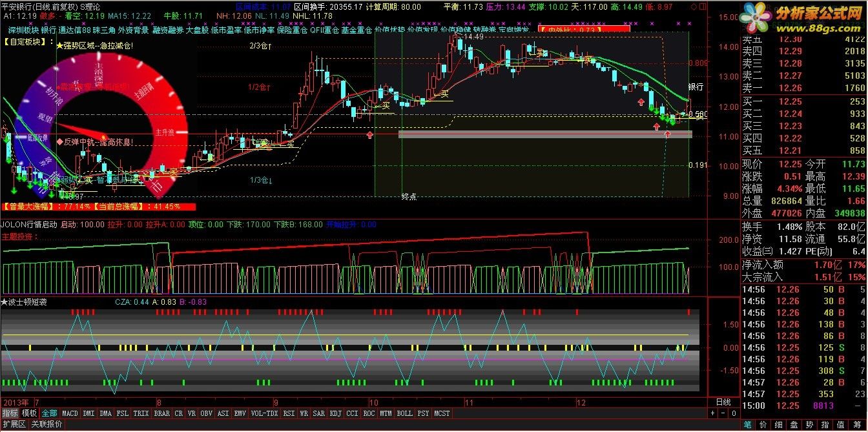The image size is (868, 432).
Task: Open the TRIX indicator tab
Action: pos(141,413)
